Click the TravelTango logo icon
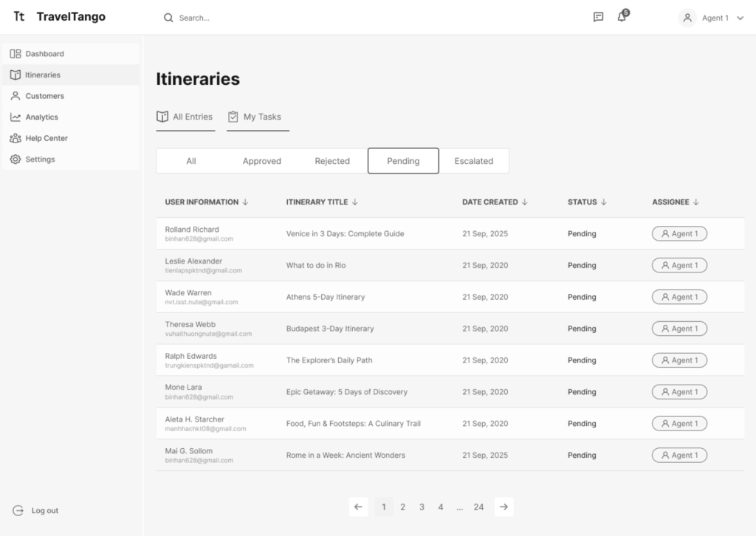This screenshot has height=536, width=756. pyautogui.click(x=19, y=17)
